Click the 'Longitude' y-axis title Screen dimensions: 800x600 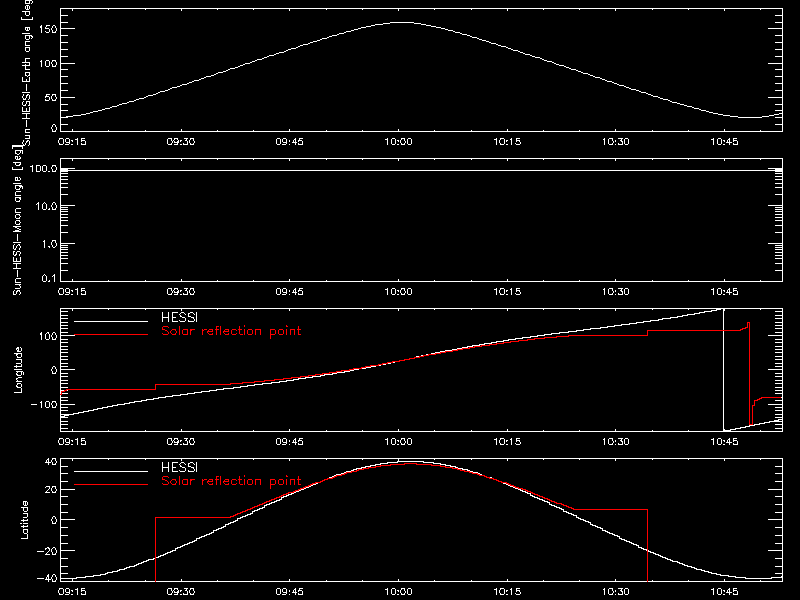point(18,370)
